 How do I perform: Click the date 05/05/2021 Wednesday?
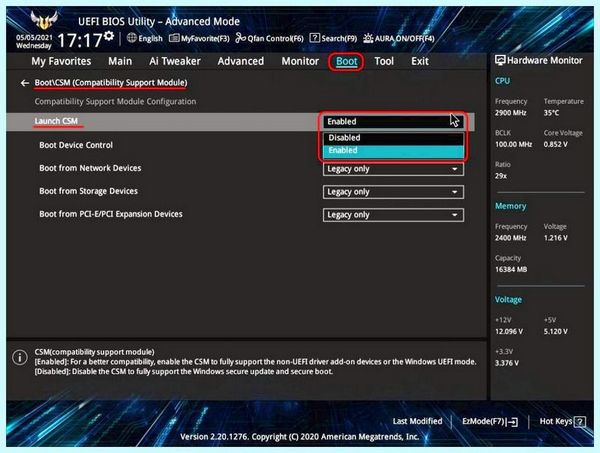click(34, 42)
